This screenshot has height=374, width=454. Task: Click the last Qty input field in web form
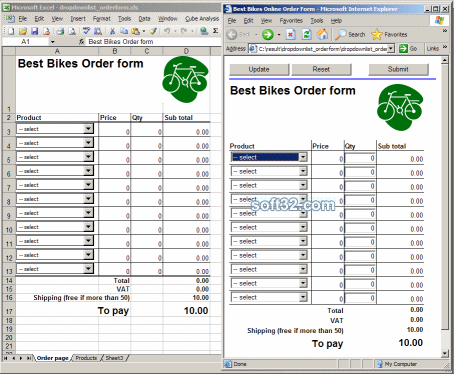click(x=360, y=298)
